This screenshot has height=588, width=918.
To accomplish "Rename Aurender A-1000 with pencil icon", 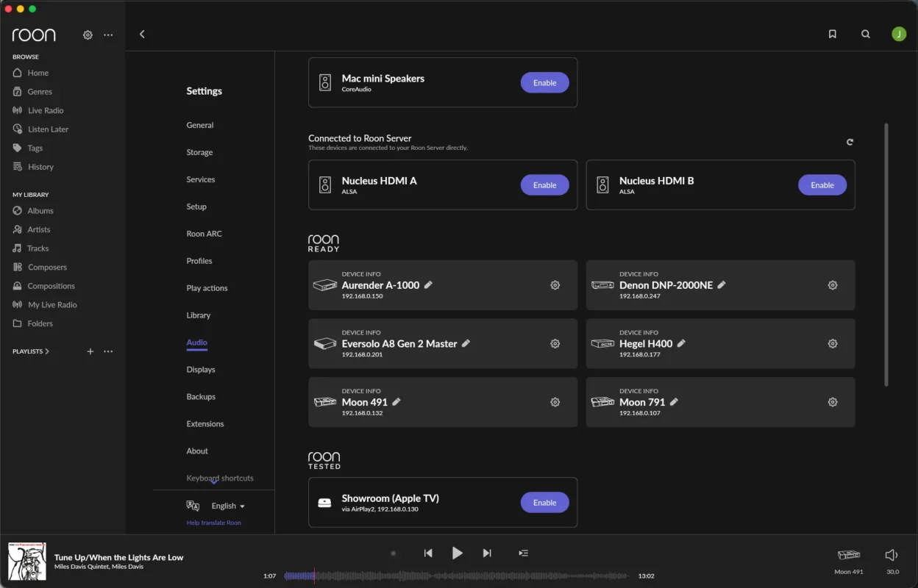I will tap(428, 284).
